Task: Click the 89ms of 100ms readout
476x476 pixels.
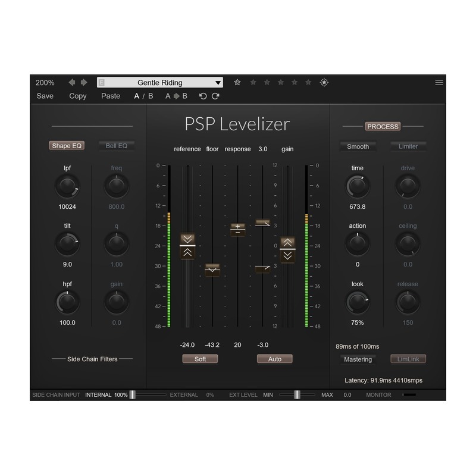Action: point(358,346)
